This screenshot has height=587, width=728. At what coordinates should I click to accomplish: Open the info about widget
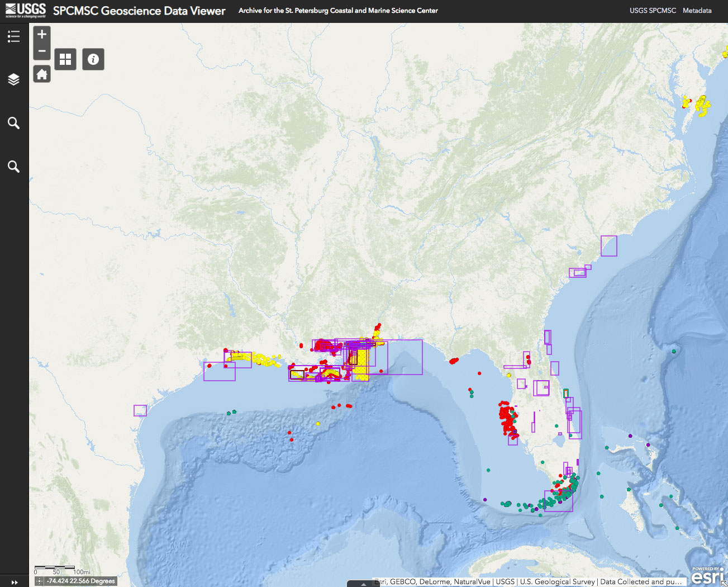click(93, 59)
